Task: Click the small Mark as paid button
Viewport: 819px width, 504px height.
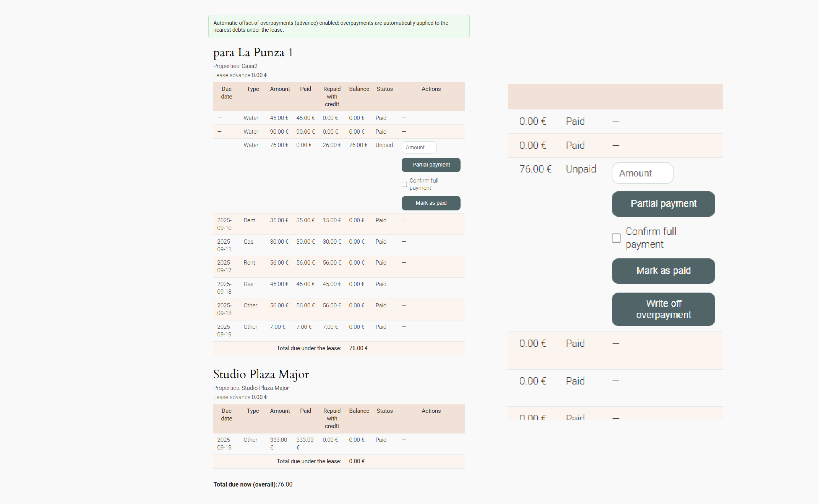Action: 431,203
